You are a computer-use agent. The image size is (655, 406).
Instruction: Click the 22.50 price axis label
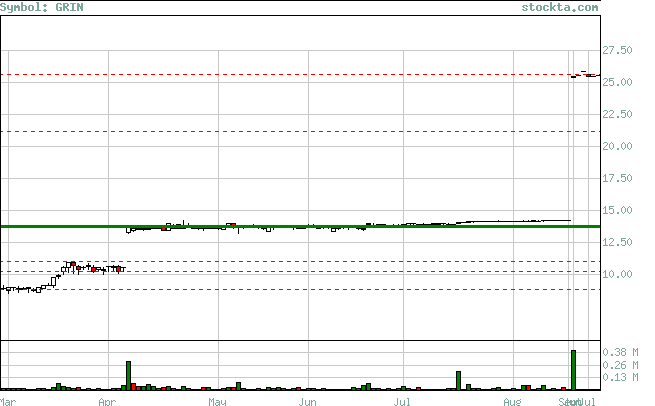(x=617, y=114)
